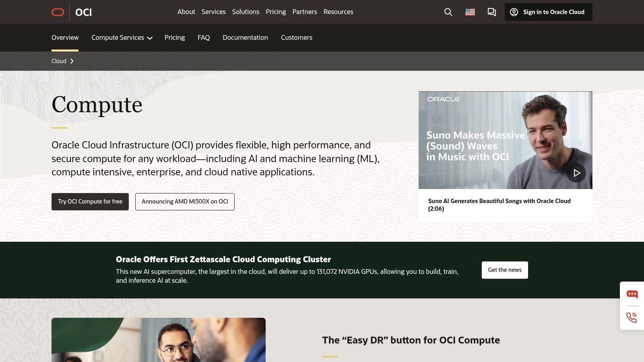The width and height of the screenshot is (644, 362).
Task: Play the Suno video with play button
Action: [576, 173]
